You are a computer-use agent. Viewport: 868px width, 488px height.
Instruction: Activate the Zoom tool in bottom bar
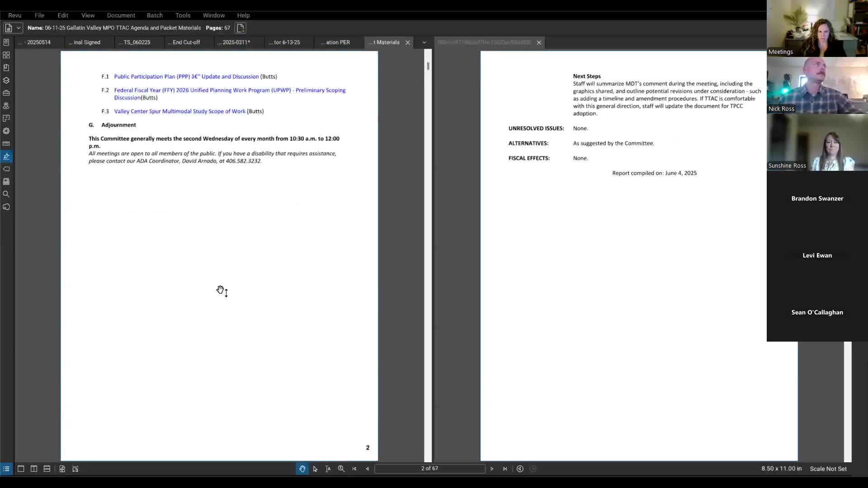(x=341, y=469)
